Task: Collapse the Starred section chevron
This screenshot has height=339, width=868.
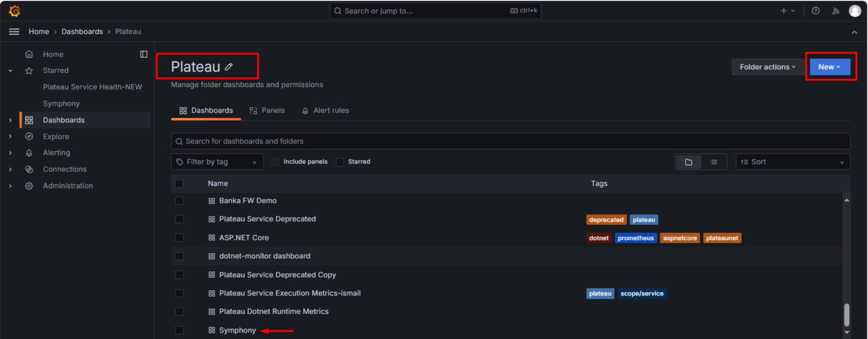Action: pyautogui.click(x=10, y=71)
